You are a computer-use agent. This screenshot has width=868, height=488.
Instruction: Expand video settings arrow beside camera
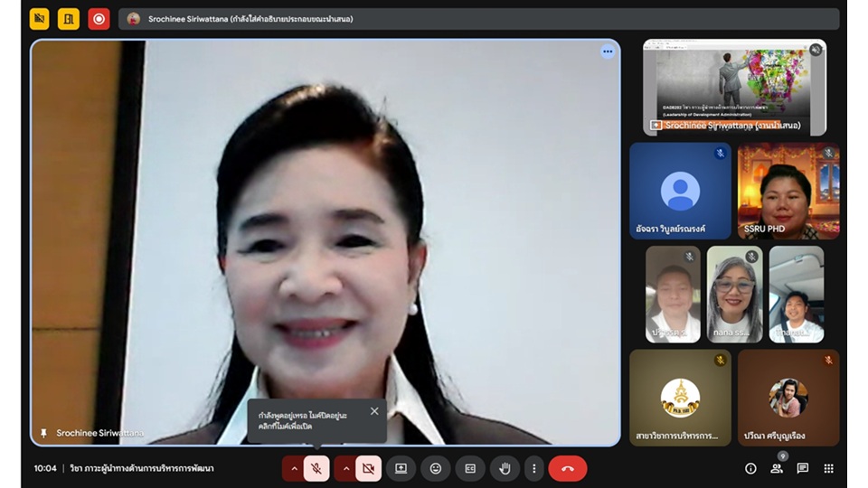point(345,468)
